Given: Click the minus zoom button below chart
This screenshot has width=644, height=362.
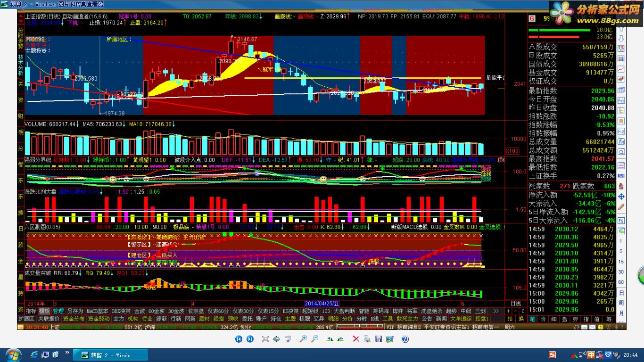Looking at the screenshot, I should tap(515, 311).
